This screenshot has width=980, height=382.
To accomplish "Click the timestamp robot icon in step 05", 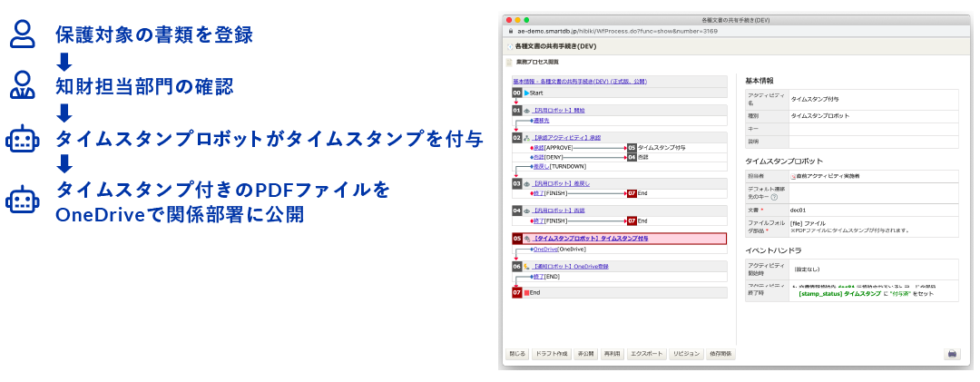I will pyautogui.click(x=526, y=239).
